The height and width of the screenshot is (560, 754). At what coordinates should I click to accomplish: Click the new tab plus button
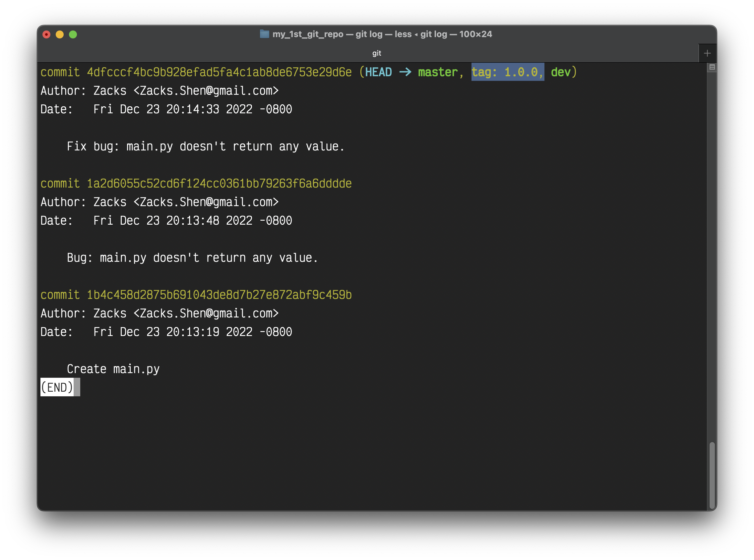[x=707, y=53]
